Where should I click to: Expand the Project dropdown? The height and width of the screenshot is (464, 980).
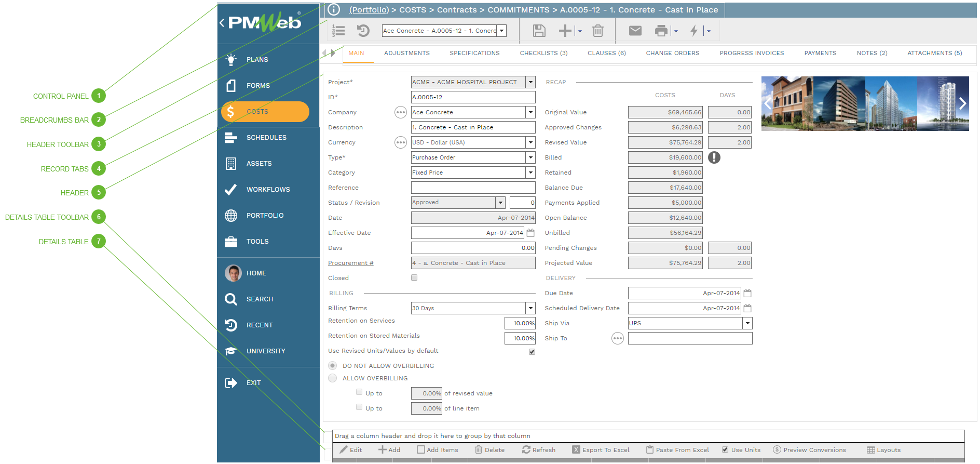click(530, 82)
